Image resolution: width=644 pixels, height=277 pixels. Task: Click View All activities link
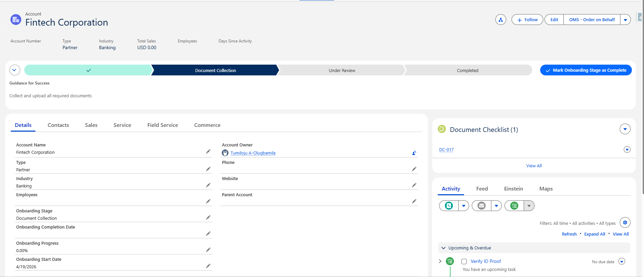[x=621, y=234]
